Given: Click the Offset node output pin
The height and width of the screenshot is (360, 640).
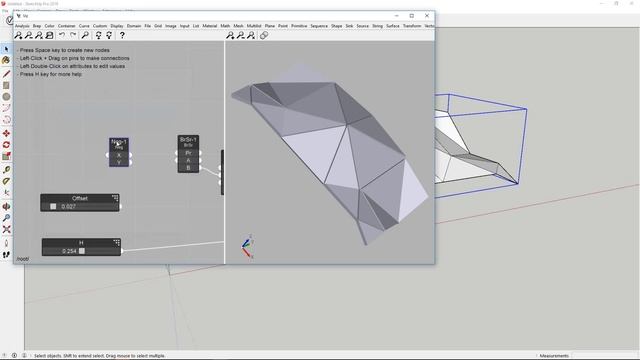Looking at the screenshot, I should point(120,207).
